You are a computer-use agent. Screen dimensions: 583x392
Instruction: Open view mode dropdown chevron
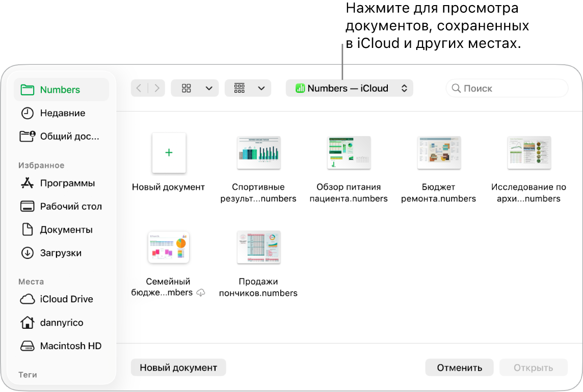pos(209,89)
